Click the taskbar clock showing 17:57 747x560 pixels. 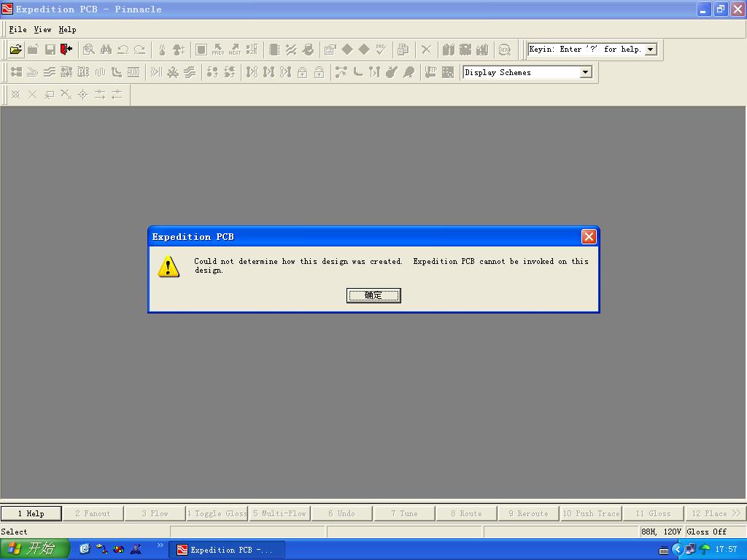[726, 550]
